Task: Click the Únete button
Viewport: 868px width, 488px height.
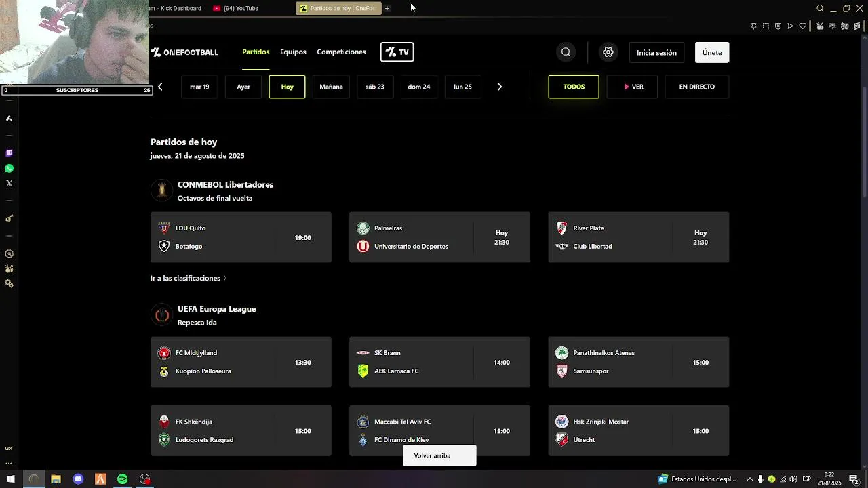Action: (x=712, y=52)
